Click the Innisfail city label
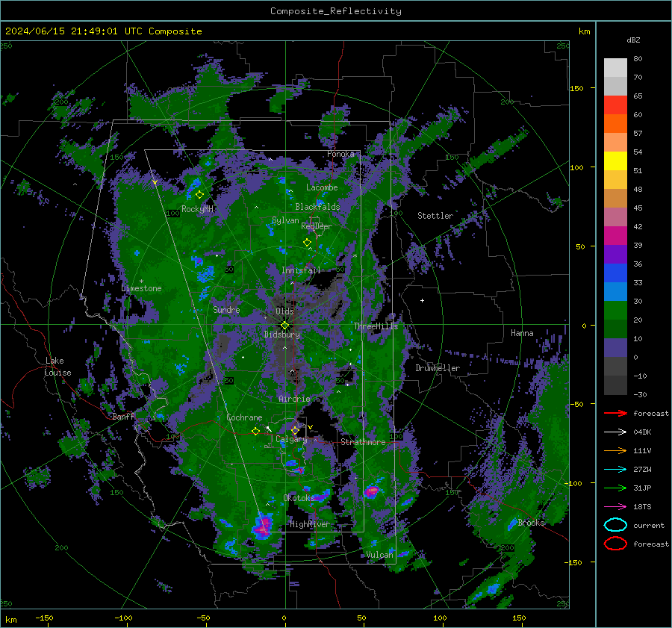Viewport: 672px width, 628px height. point(301,270)
